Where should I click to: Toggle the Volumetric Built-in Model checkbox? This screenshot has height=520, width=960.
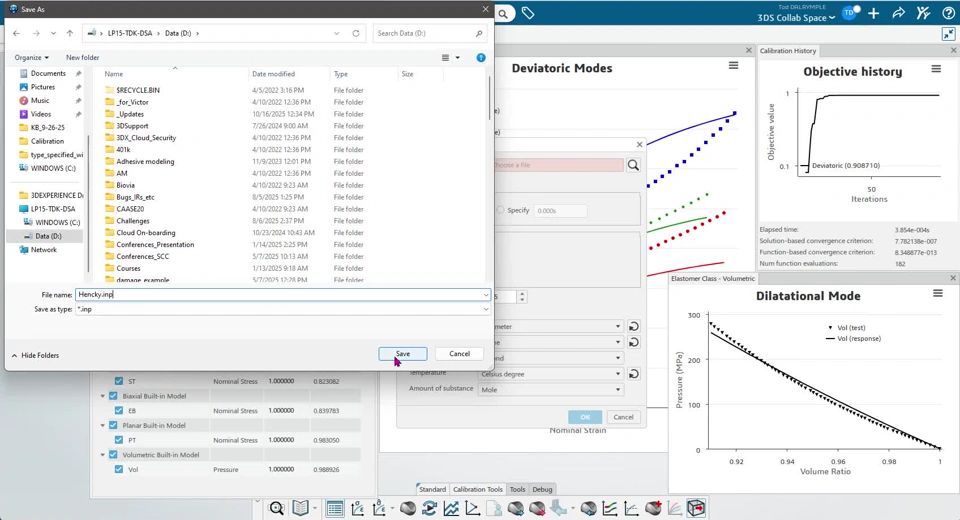[x=113, y=454]
